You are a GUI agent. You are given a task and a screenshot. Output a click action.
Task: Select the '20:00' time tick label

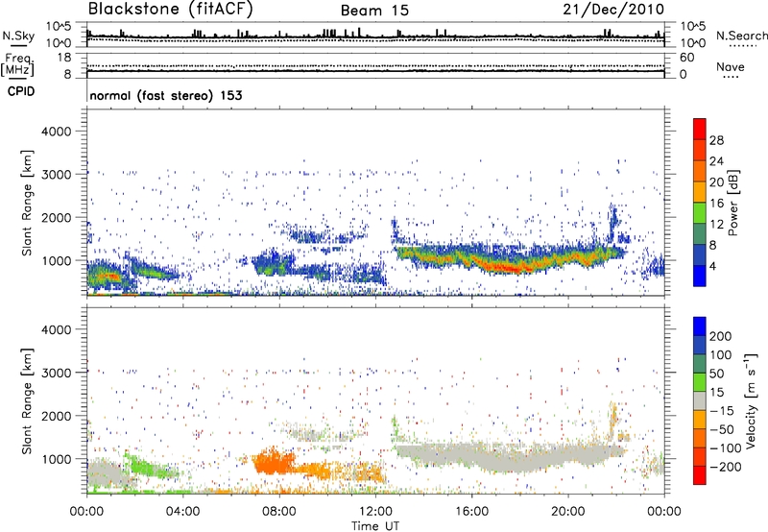pyautogui.click(x=568, y=512)
